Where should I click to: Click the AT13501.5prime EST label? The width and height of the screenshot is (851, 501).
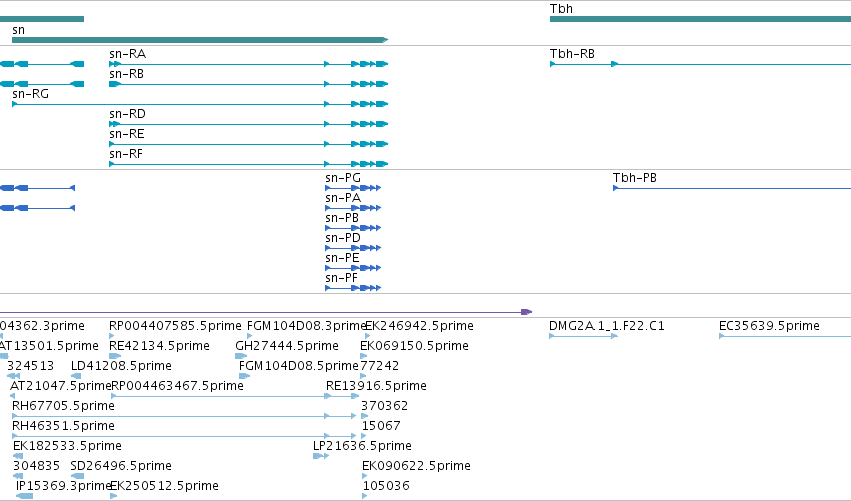coord(49,346)
